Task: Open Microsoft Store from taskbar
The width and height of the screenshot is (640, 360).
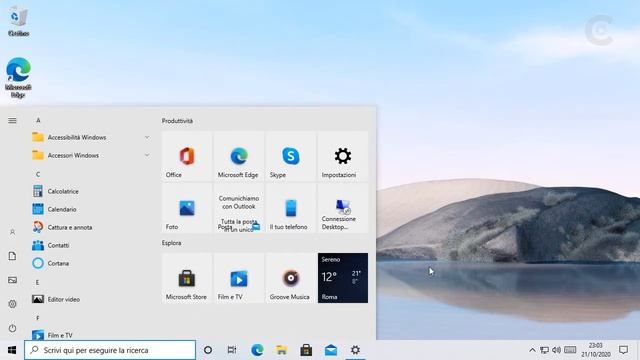Action: click(306, 350)
